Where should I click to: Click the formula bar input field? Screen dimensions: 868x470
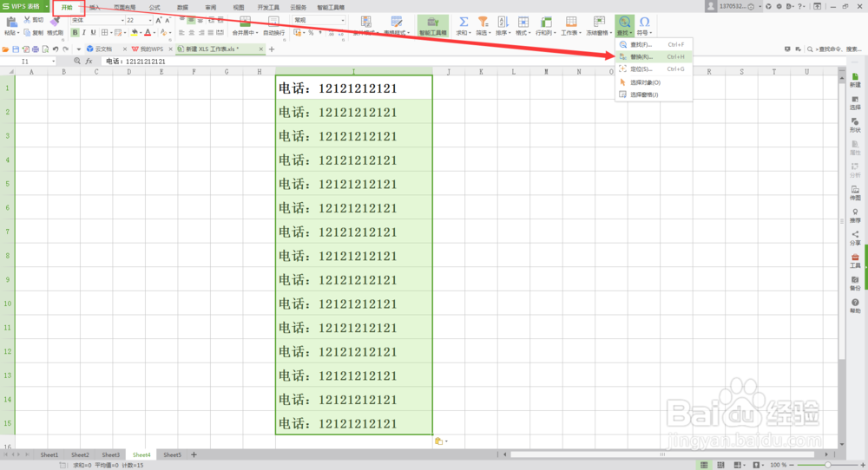click(470, 62)
